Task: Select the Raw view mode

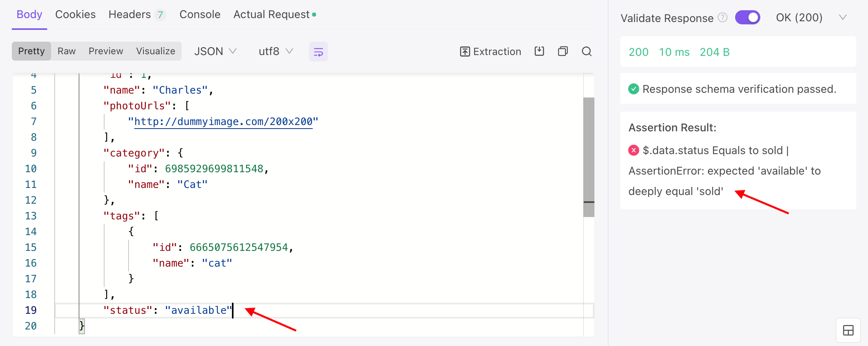Action: click(x=66, y=51)
